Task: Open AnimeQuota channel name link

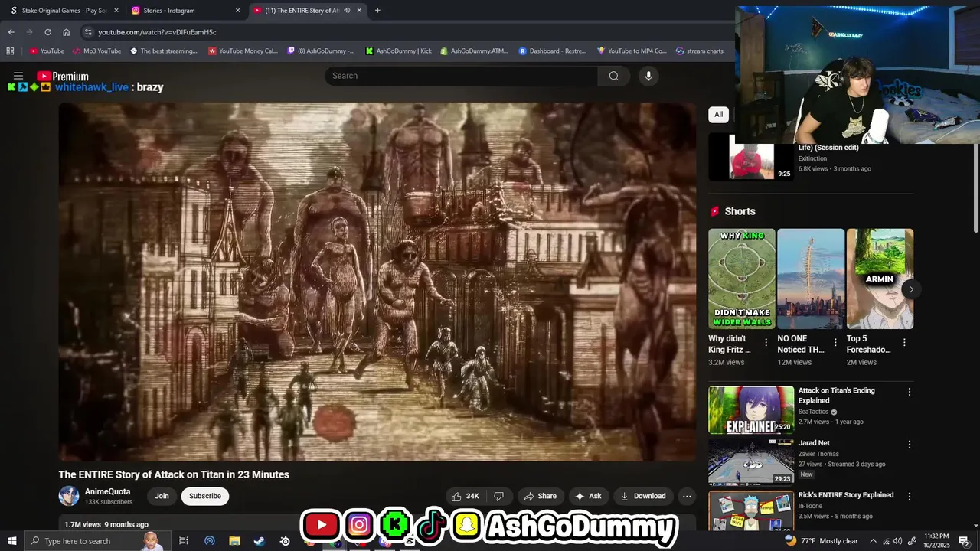Action: (107, 491)
